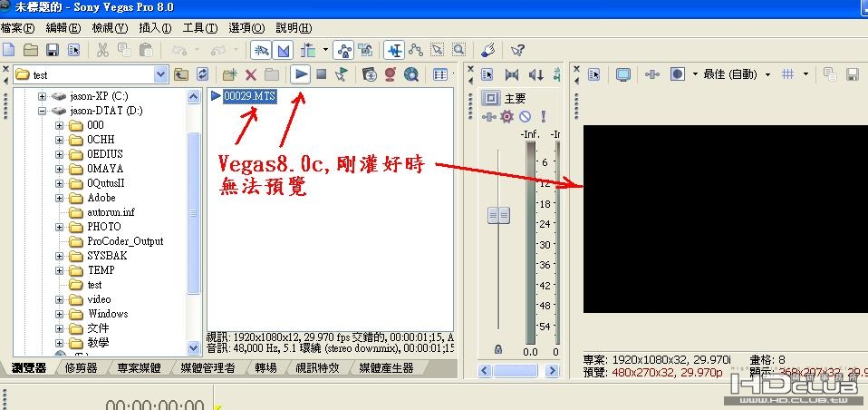Go up one folder level in Explorer
The height and width of the screenshot is (410, 868).
point(181,74)
